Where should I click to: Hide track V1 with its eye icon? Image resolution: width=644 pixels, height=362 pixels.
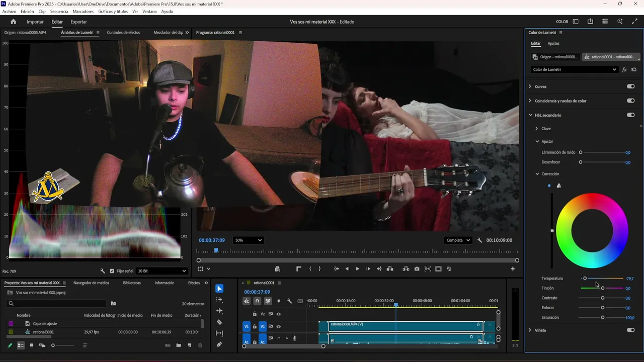coord(278,327)
